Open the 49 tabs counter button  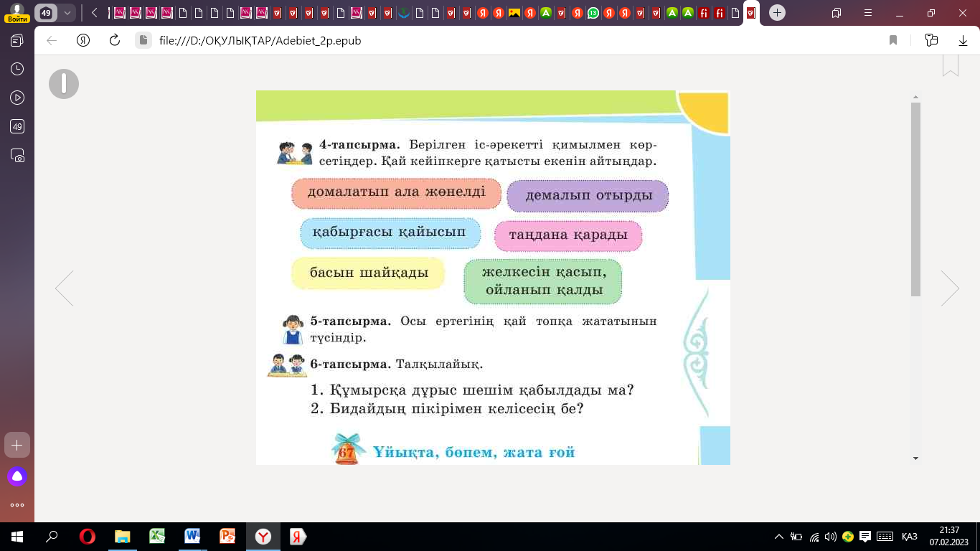click(x=46, y=13)
